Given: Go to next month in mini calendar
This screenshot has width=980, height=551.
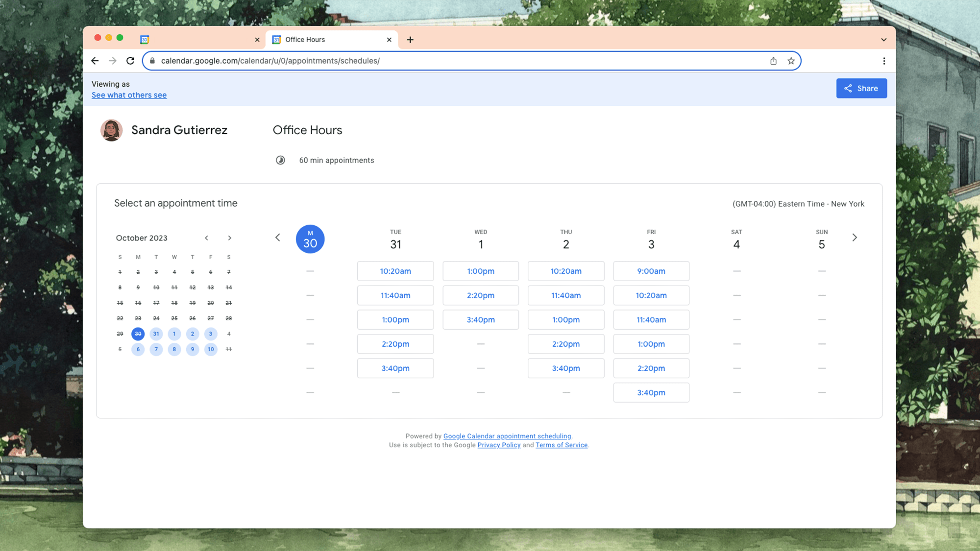Looking at the screenshot, I should [229, 238].
